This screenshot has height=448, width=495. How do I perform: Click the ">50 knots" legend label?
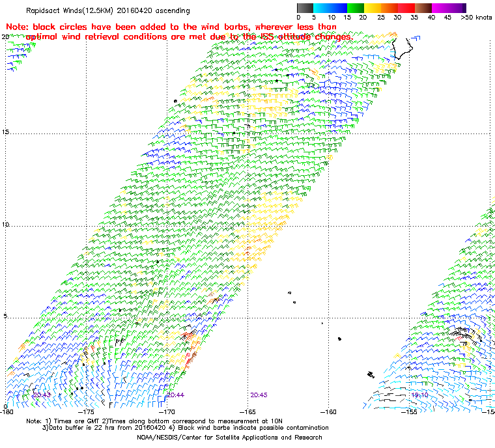click(476, 18)
